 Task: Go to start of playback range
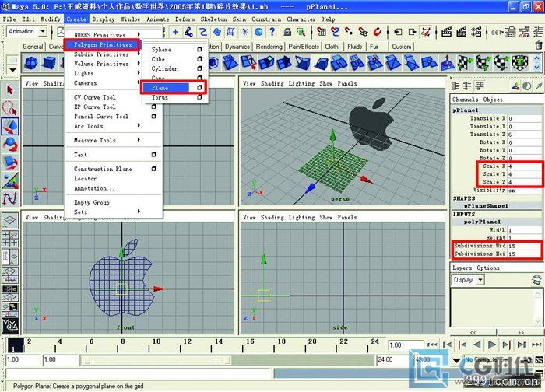click(432, 345)
